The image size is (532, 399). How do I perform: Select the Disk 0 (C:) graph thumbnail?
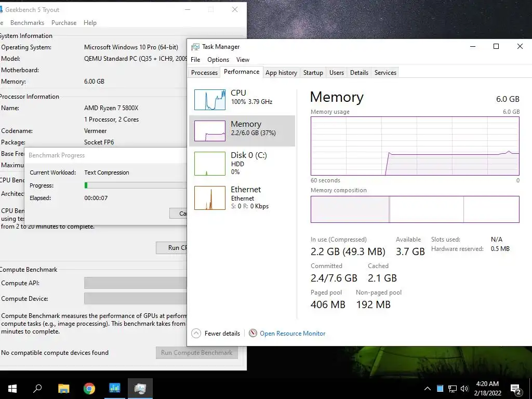pyautogui.click(x=210, y=164)
